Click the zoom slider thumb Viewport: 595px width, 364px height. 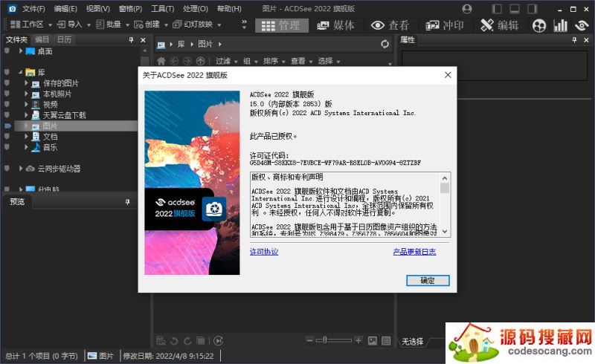coord(325,340)
